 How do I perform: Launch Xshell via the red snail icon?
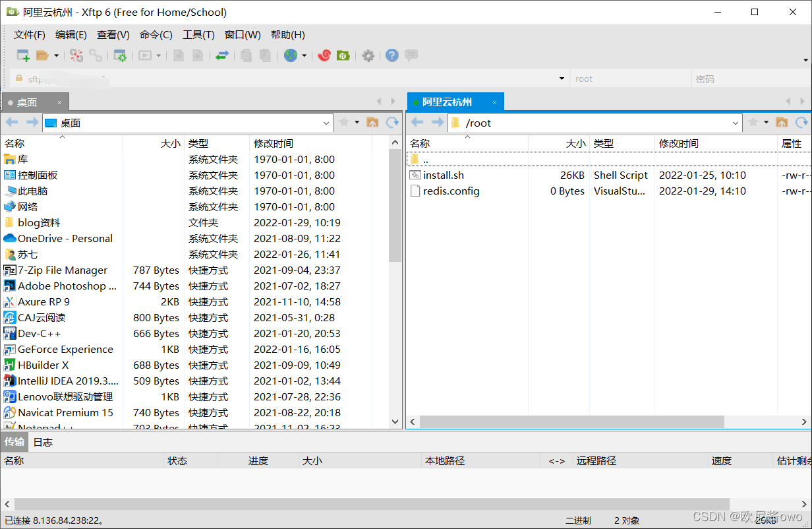click(324, 55)
